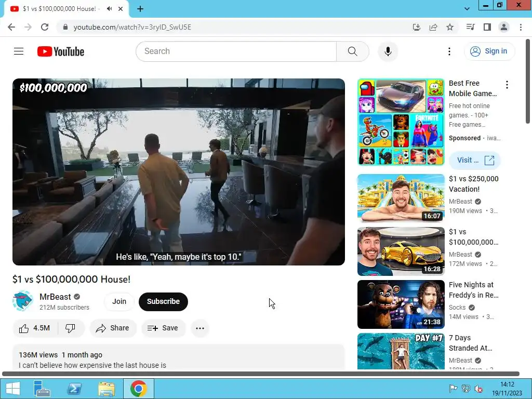
Task: Click the magnifier search button
Action: pyautogui.click(x=353, y=51)
